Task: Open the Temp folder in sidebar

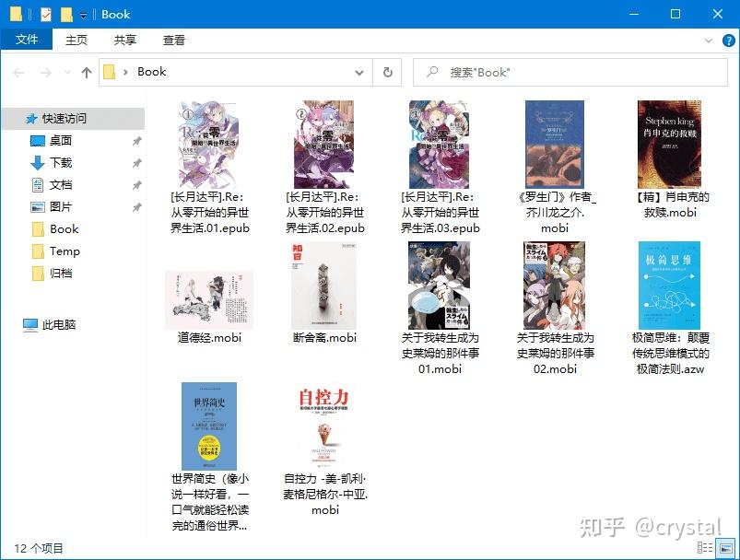Action: click(65, 251)
